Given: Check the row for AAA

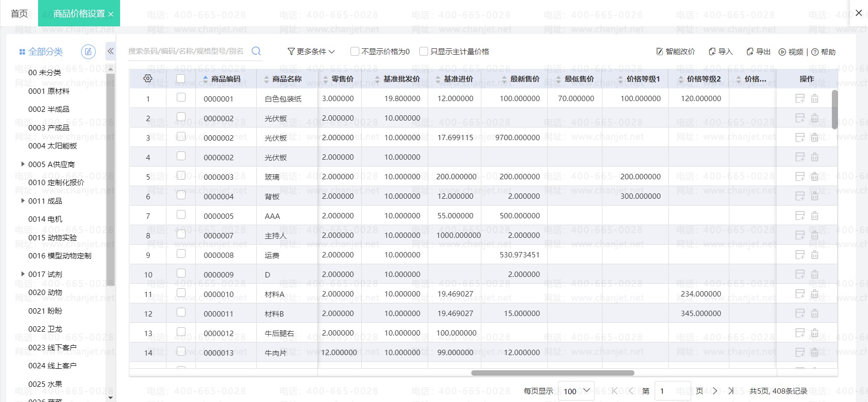Looking at the screenshot, I should click(x=181, y=215).
